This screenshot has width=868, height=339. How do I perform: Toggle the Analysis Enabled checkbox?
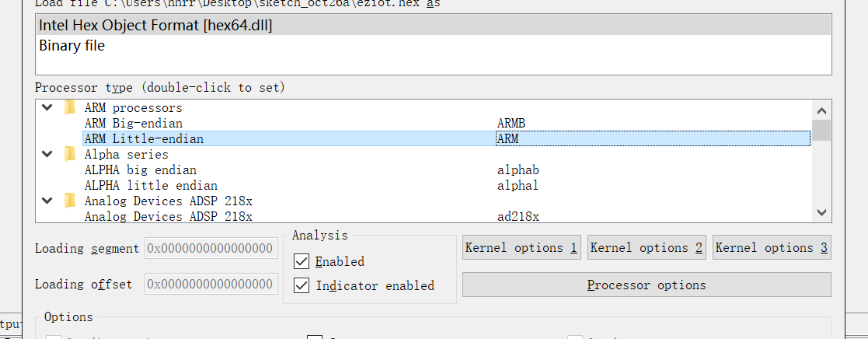302,261
